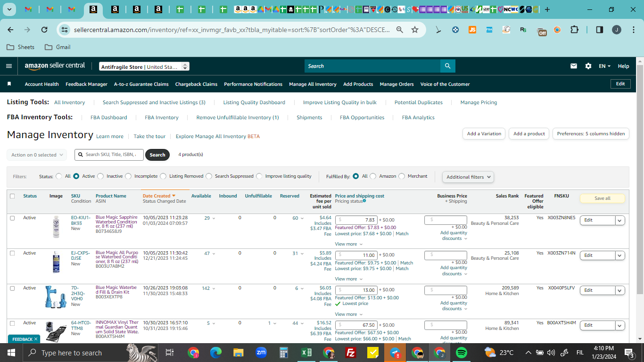The image size is (644, 362).
Task: Open the Manage Orders menu item
Action: point(396,84)
